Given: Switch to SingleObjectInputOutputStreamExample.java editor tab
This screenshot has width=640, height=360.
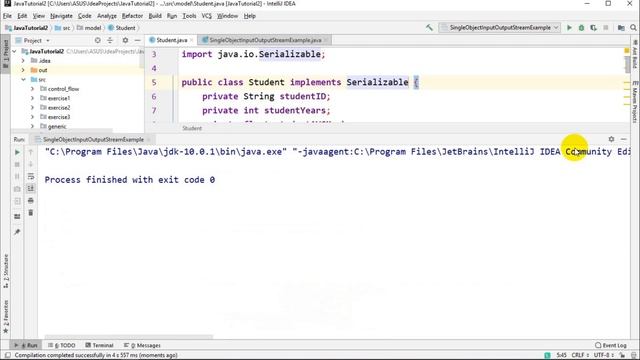Looking at the screenshot, I should (x=265, y=40).
